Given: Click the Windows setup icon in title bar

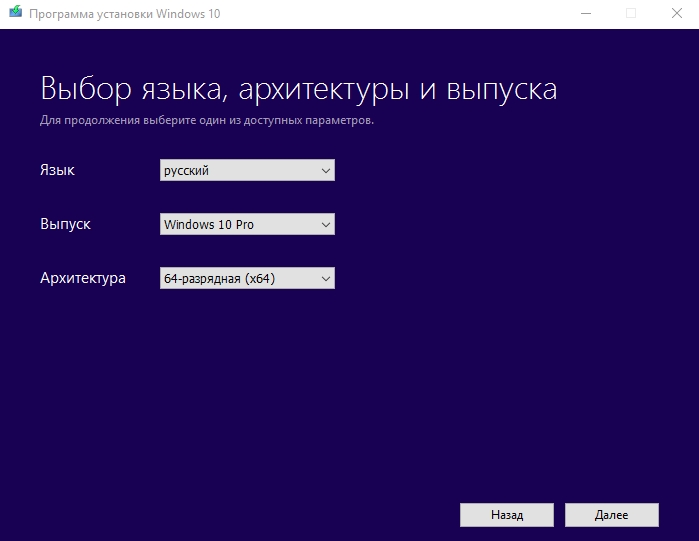Looking at the screenshot, I should coord(15,12).
